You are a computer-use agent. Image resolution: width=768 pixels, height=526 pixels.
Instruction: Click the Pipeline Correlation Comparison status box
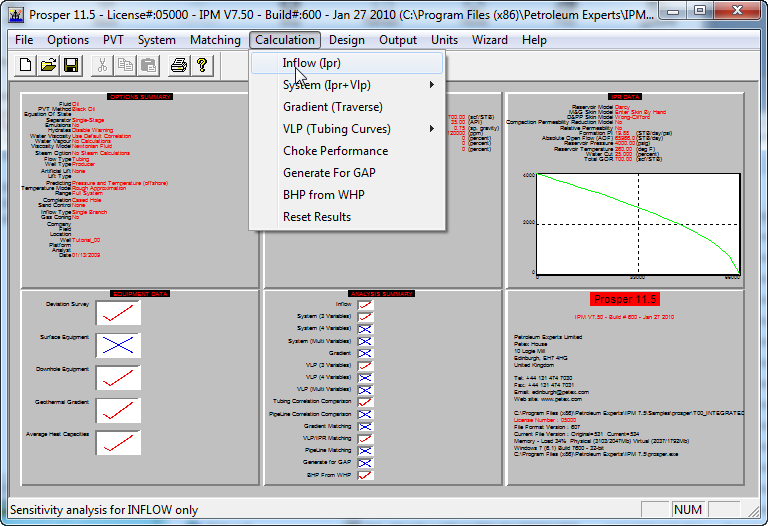click(x=365, y=414)
